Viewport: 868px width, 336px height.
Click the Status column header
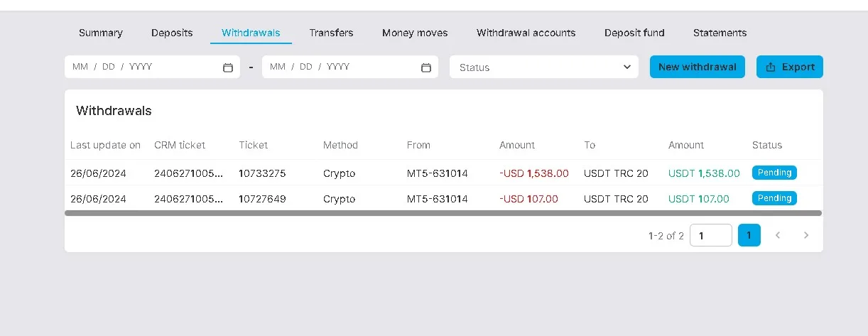coord(767,145)
